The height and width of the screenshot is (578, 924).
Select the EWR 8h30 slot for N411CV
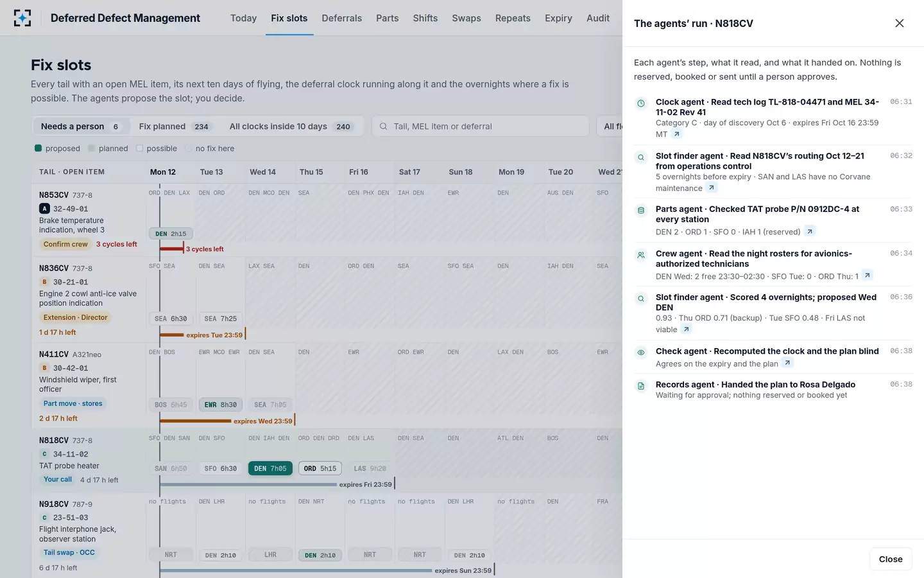(221, 405)
